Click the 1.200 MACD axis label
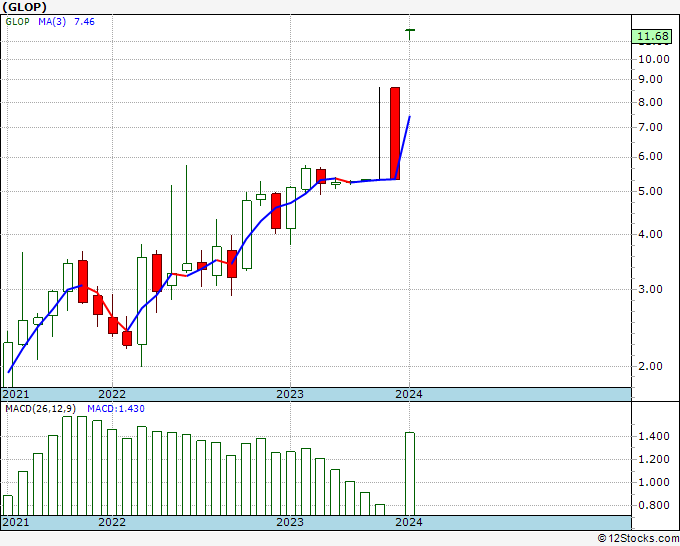The width and height of the screenshot is (680, 546). coord(654,459)
